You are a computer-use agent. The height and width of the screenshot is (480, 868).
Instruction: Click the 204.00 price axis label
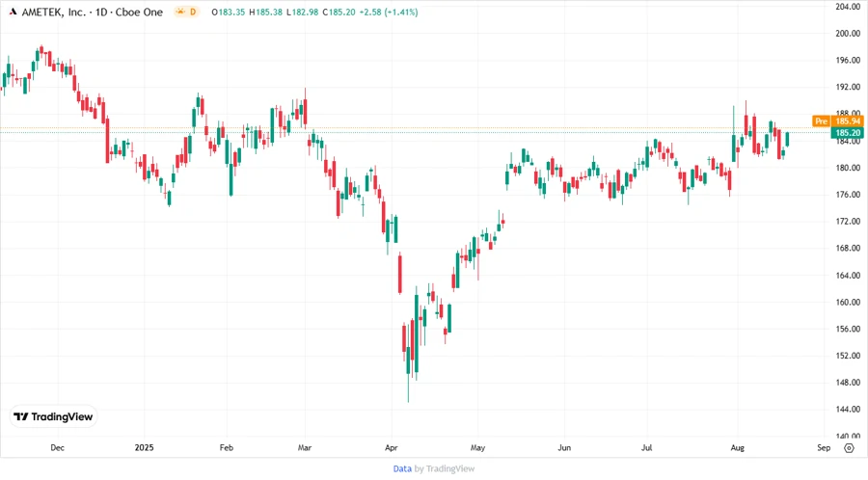pos(848,7)
